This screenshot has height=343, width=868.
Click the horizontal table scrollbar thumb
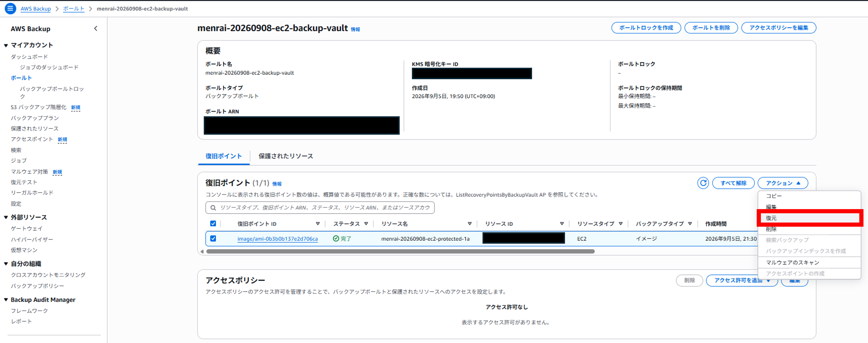[x=400, y=252]
